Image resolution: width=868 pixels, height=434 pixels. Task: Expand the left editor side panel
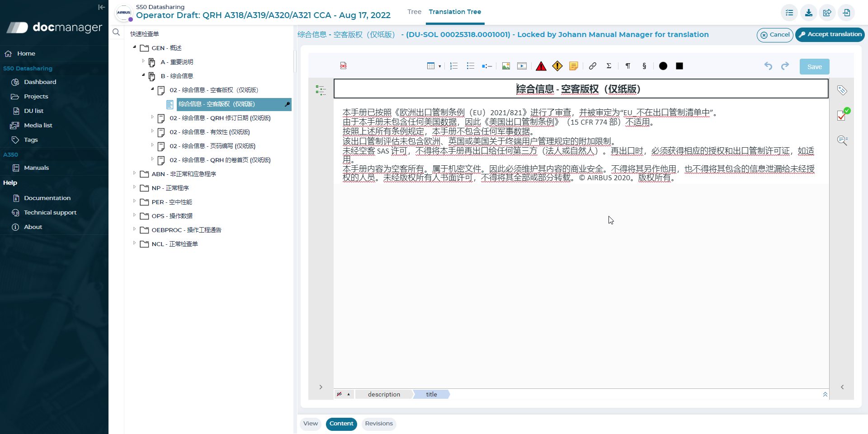tap(321, 387)
